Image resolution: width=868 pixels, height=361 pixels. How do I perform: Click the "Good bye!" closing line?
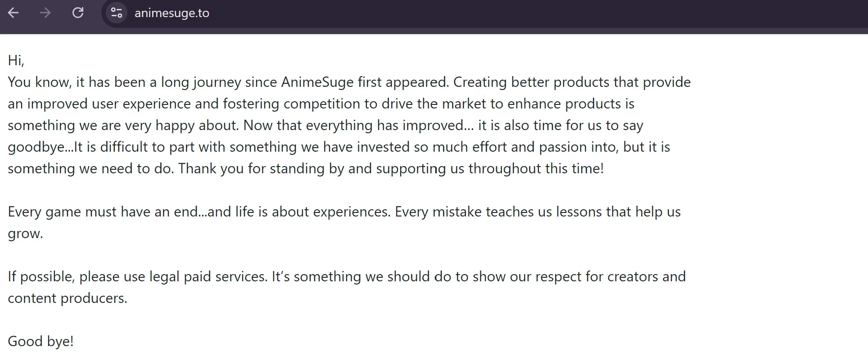click(x=41, y=341)
